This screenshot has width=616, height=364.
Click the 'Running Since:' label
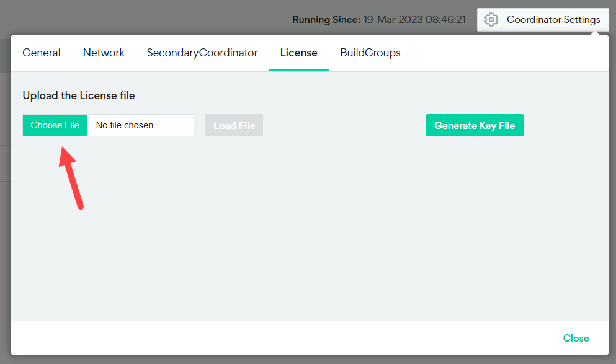pos(326,20)
